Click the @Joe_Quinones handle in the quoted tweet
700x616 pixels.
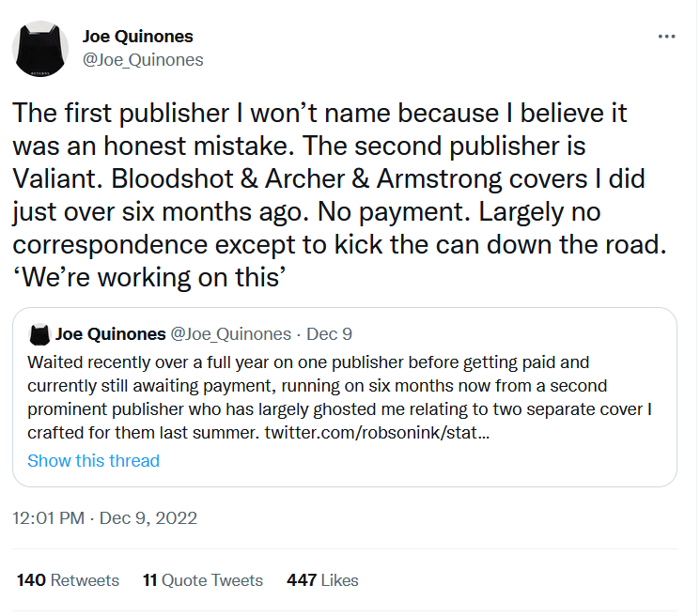[x=231, y=334]
